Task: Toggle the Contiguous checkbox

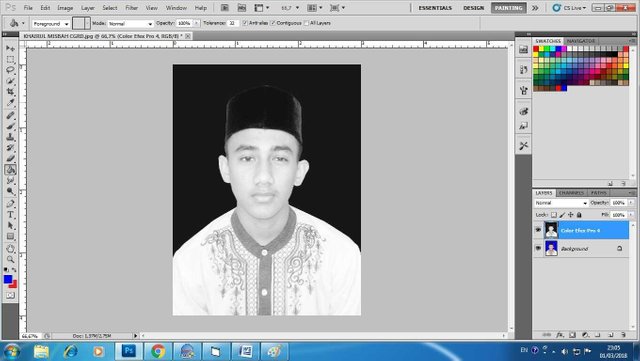Action: (273, 23)
